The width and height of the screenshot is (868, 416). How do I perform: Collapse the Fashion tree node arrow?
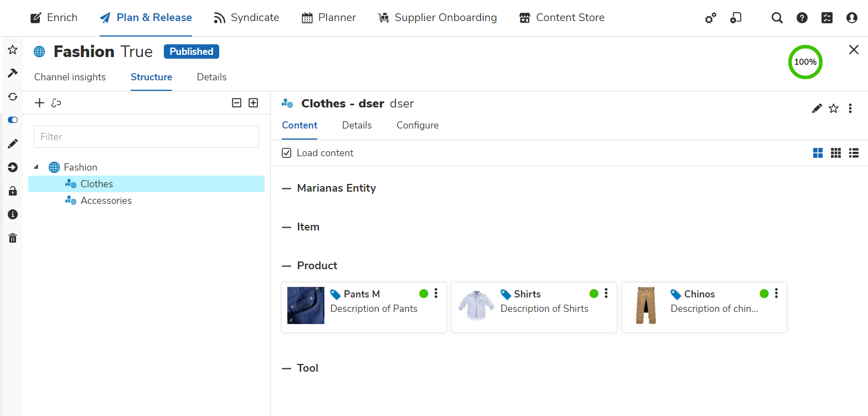coord(36,167)
